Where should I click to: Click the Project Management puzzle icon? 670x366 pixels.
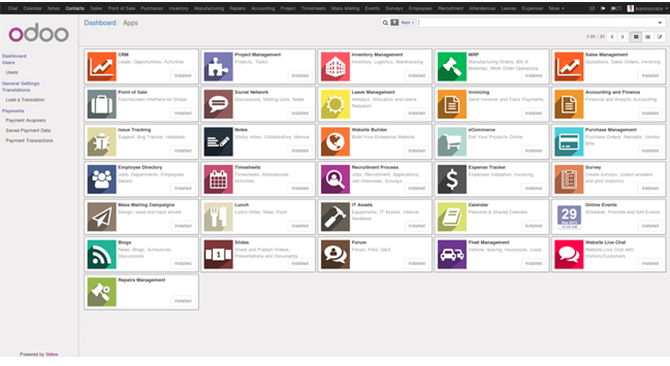click(x=218, y=67)
